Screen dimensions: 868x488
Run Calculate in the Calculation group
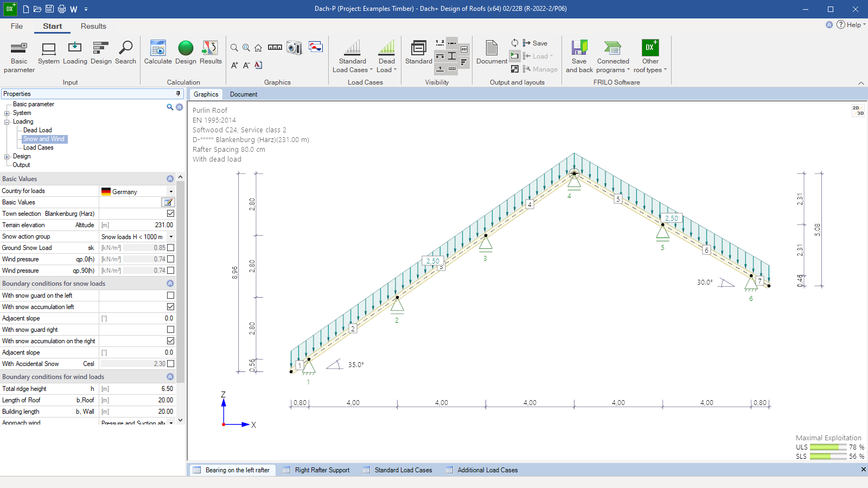[x=158, y=53]
